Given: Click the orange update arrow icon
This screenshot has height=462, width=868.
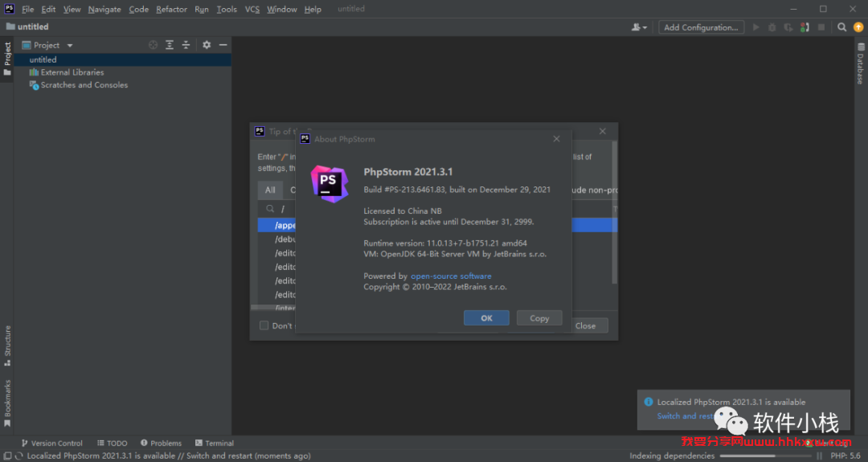Looking at the screenshot, I should (x=858, y=27).
